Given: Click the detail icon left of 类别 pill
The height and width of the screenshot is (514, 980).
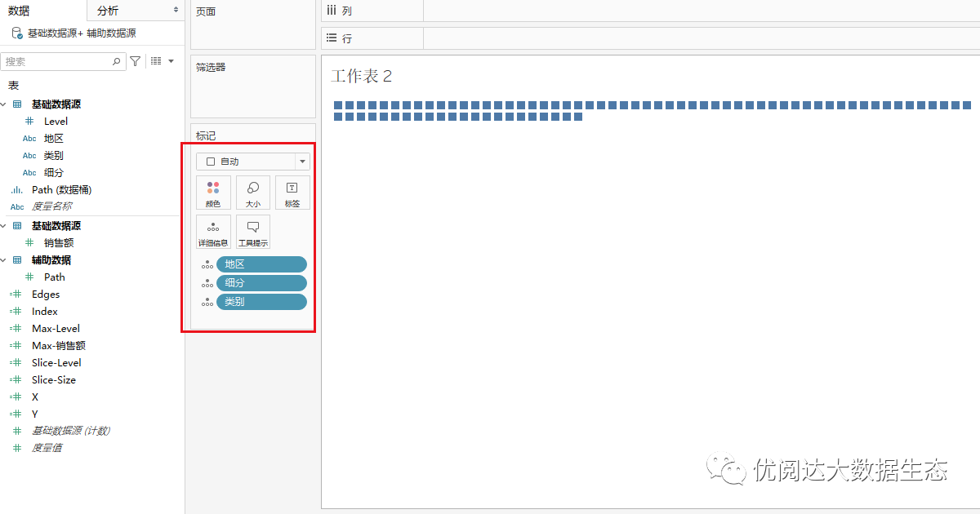Looking at the screenshot, I should tap(207, 302).
